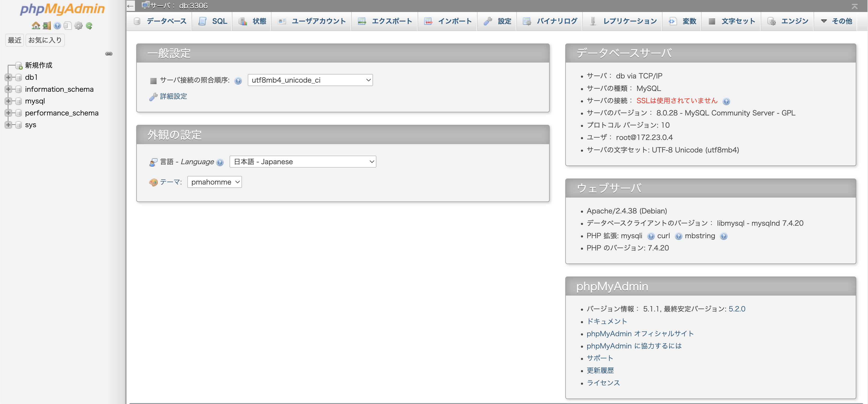Open phpMyAdmin documentation question-mark icon under logo
The width and height of the screenshot is (868, 404).
57,26
